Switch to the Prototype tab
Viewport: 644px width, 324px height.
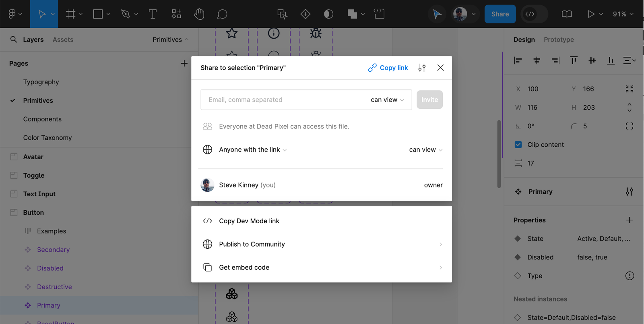[559, 39]
